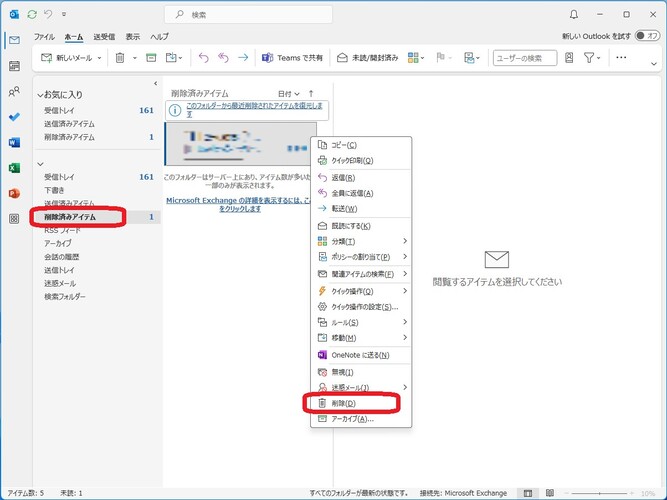
Task: Click the info icon in restore banner
Action: [x=174, y=110]
